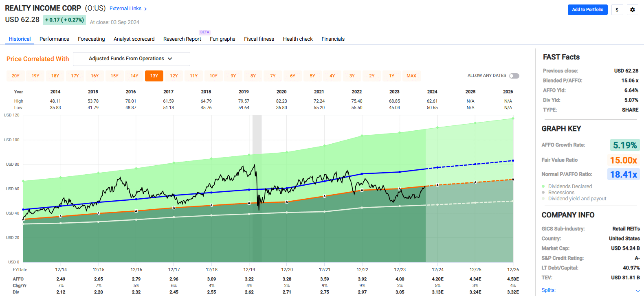Select the 20Y time range button
The height and width of the screenshot is (296, 644).
(x=15, y=76)
